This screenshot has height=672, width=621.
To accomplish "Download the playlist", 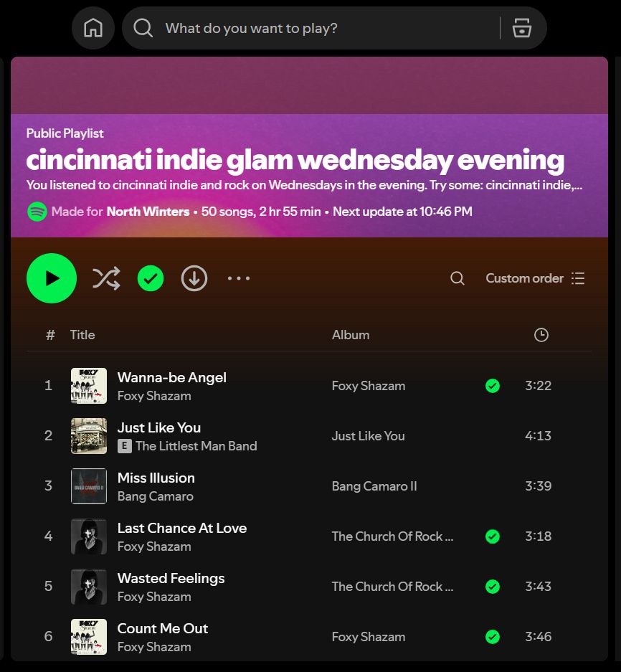I will (194, 278).
